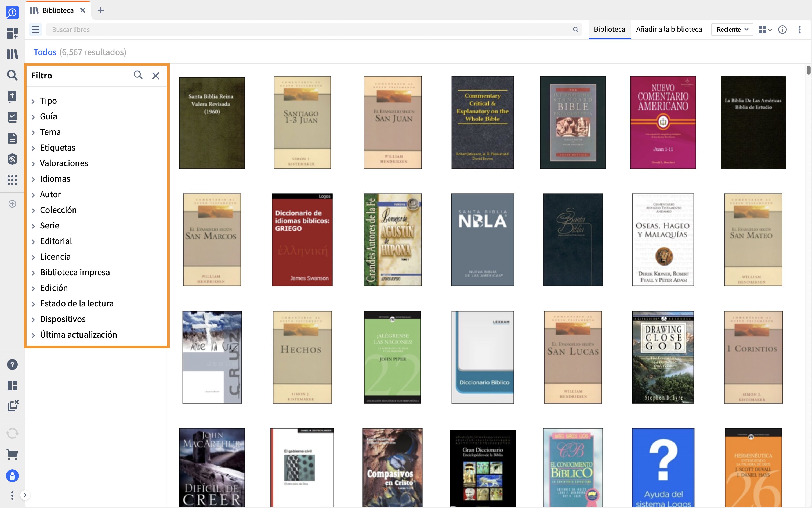Open the Search magnifier in left sidebar
The height and width of the screenshot is (508, 812).
pyautogui.click(x=12, y=75)
